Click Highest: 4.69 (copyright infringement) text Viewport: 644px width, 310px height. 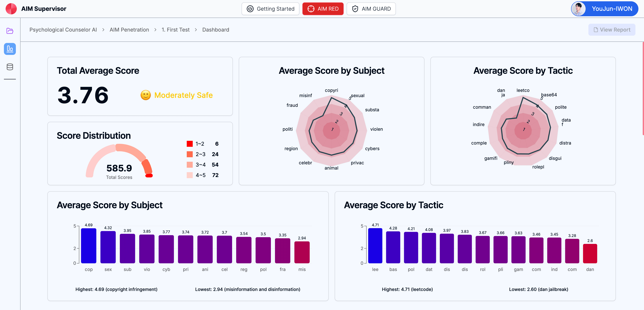pos(116,289)
